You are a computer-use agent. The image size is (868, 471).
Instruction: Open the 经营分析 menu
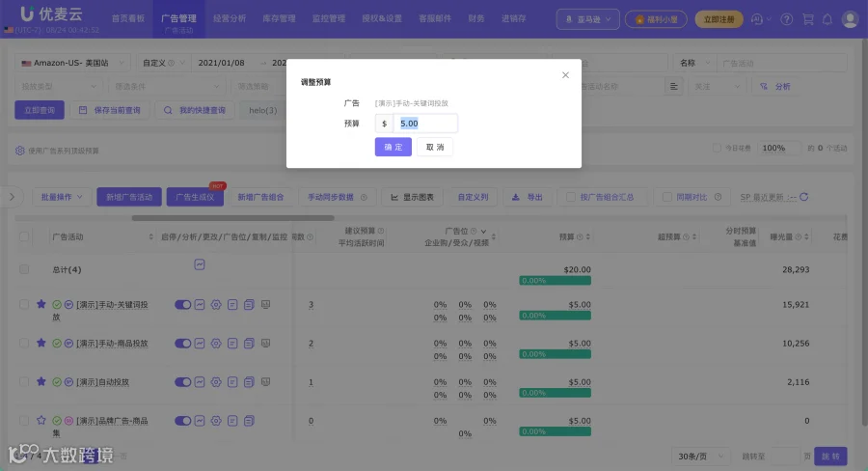click(x=230, y=19)
